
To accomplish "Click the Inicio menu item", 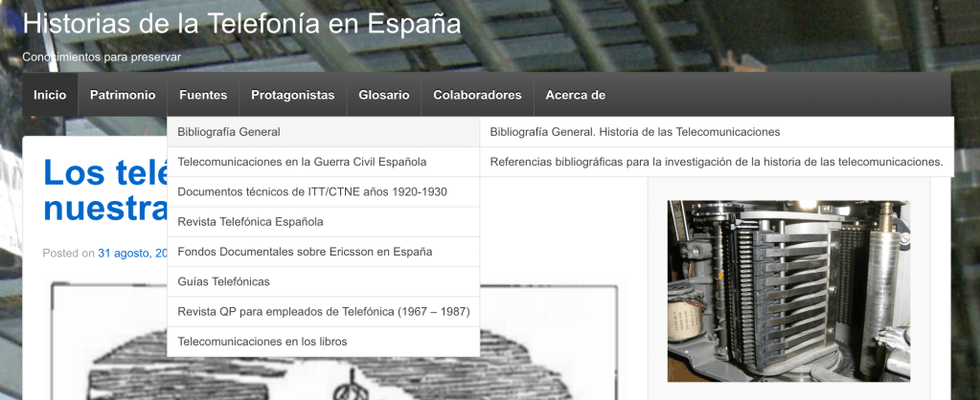I will tap(50, 95).
